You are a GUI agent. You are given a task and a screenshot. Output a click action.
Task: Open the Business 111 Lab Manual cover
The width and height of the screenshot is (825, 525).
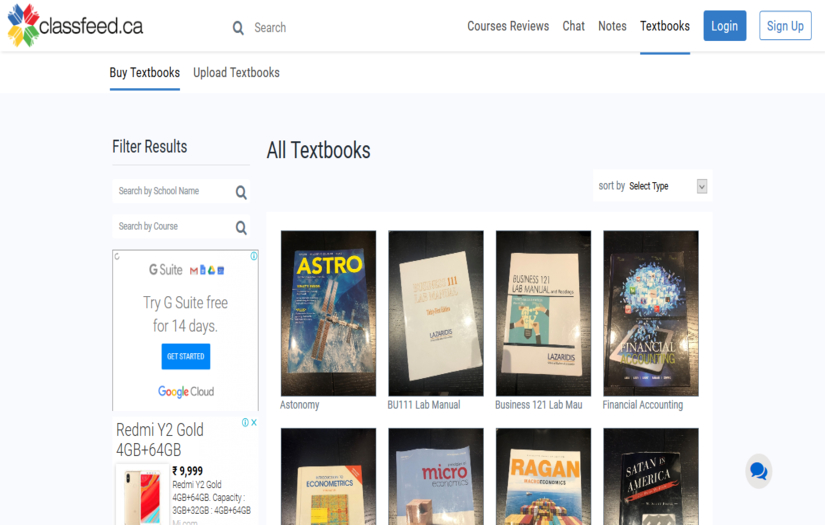(x=436, y=313)
